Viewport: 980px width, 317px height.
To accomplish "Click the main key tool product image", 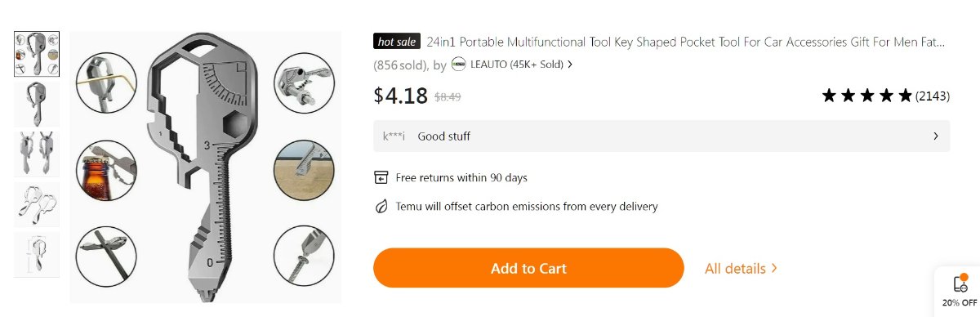I will tap(204, 167).
